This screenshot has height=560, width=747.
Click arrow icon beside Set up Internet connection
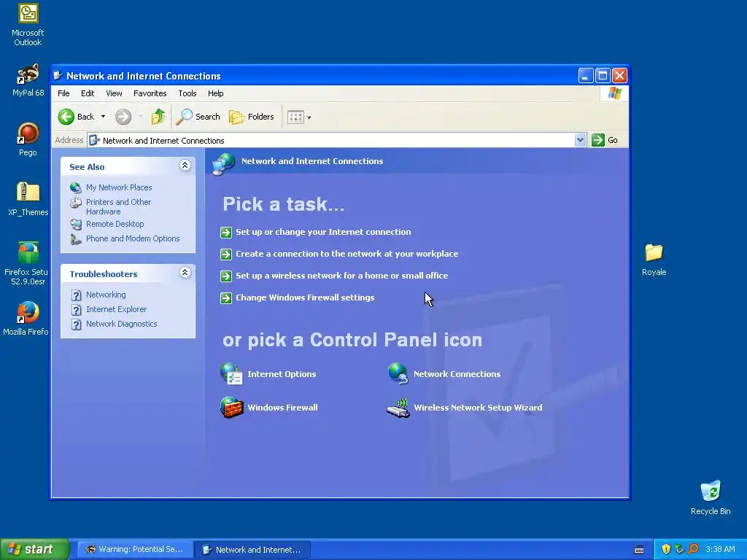(226, 233)
